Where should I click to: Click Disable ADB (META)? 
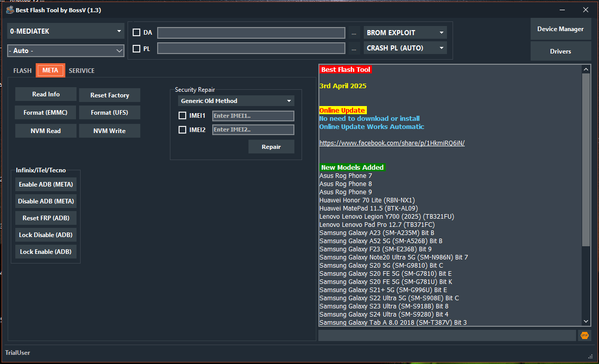coord(46,201)
